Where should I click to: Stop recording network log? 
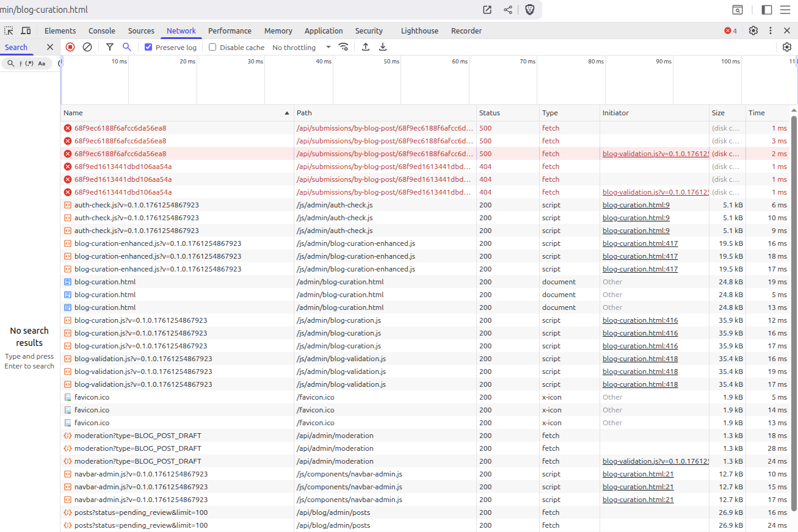70,47
